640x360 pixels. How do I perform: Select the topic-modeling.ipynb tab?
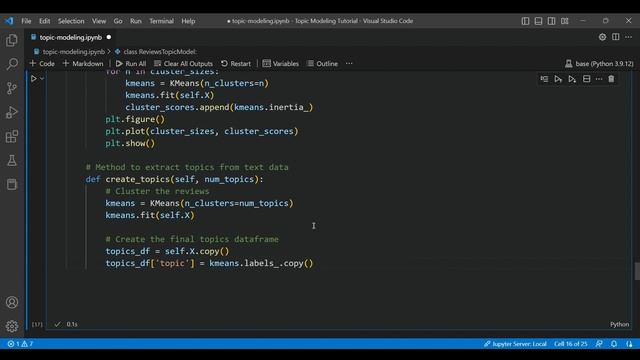tap(70, 37)
